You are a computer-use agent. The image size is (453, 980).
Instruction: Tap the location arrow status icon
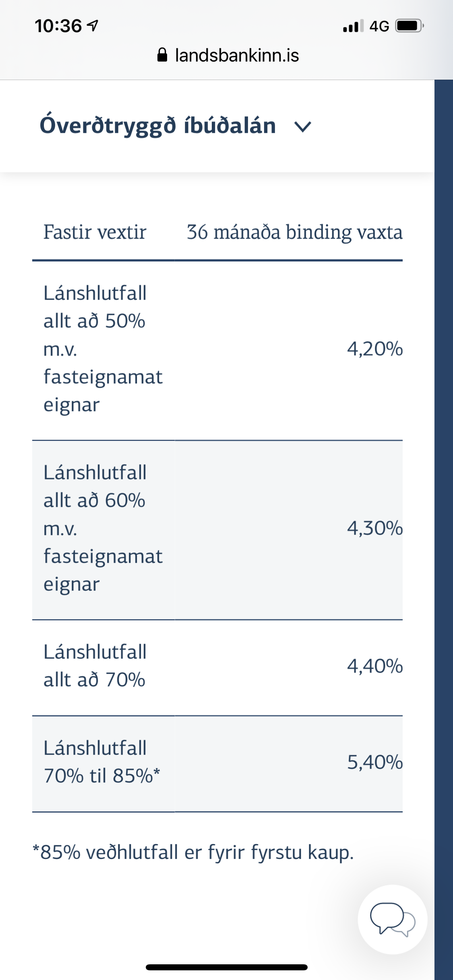point(93,26)
